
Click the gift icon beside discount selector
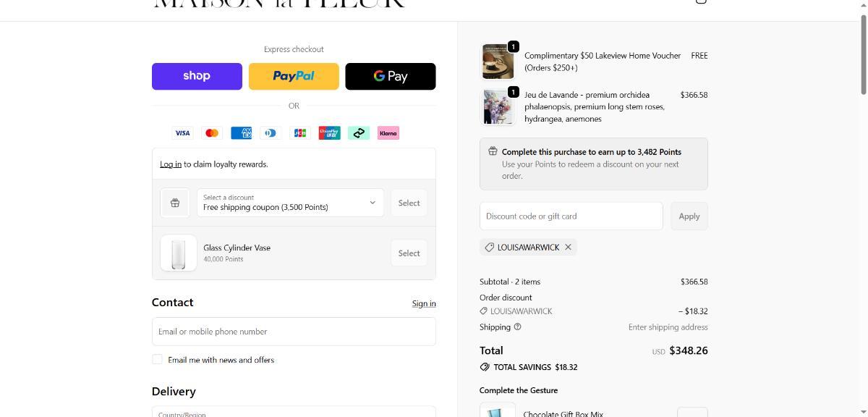point(175,203)
